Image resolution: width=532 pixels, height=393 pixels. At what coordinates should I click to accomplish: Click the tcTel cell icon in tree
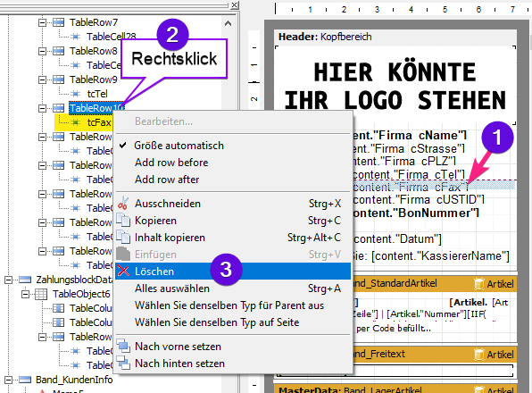click(75, 94)
